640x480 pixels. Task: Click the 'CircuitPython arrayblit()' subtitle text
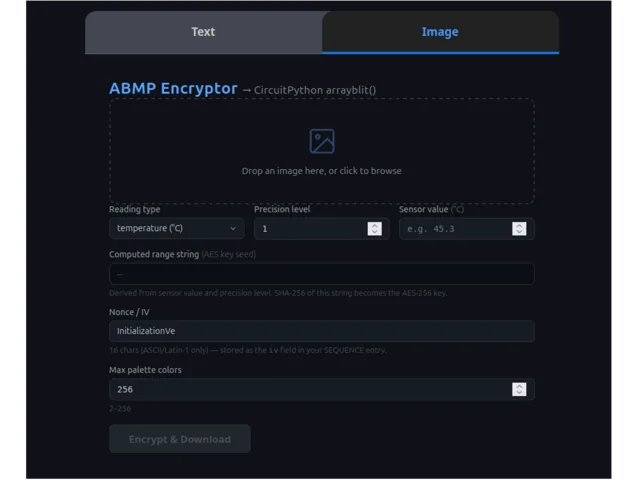point(315,90)
